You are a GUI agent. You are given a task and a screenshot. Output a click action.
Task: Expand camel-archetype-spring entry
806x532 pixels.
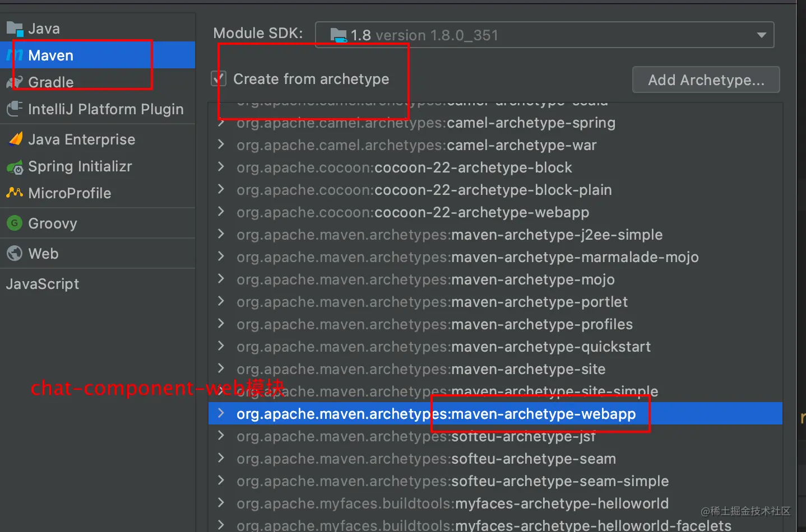221,122
